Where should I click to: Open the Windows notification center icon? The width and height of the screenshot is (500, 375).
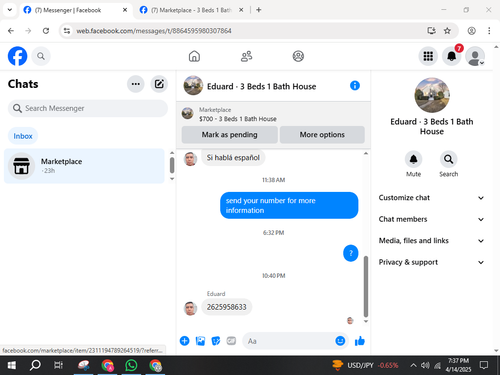[484, 365]
